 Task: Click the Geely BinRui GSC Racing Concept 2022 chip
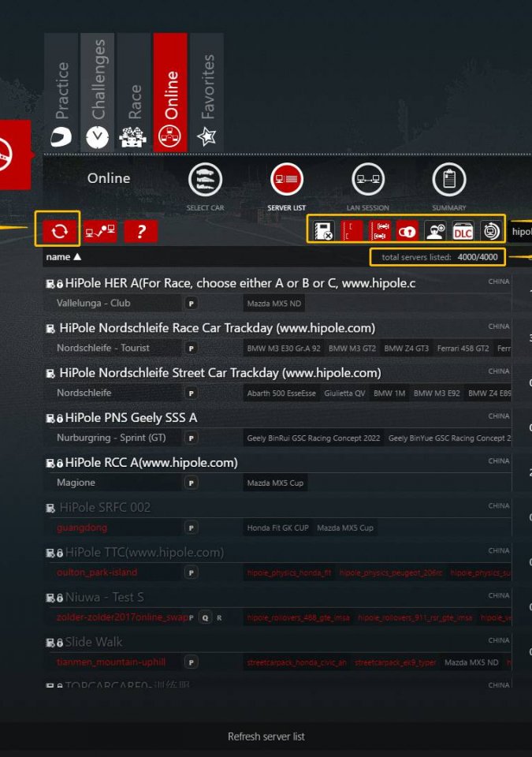[314, 438]
